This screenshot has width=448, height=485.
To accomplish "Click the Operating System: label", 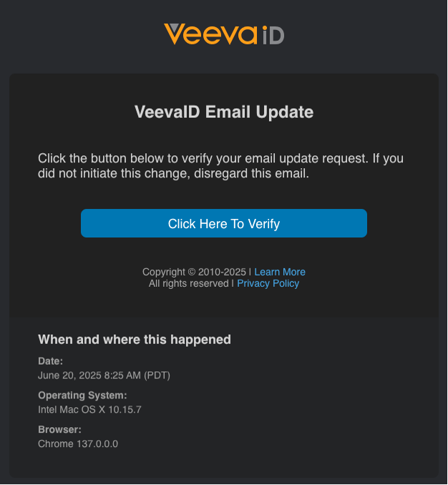I will 82,396.
